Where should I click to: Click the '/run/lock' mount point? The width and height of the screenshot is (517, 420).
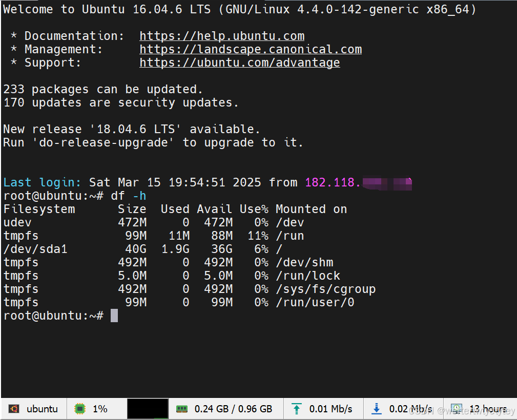coord(307,276)
